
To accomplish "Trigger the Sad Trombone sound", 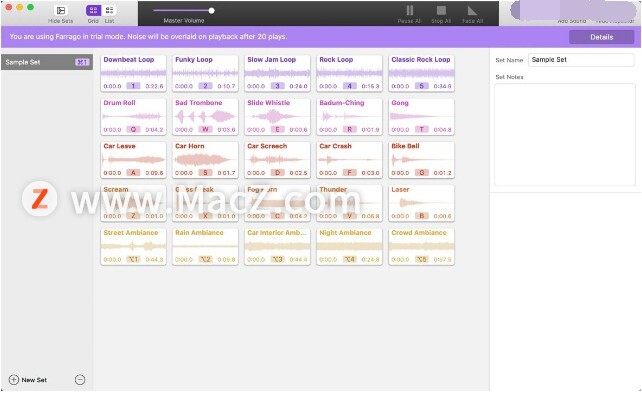I will (205, 117).
